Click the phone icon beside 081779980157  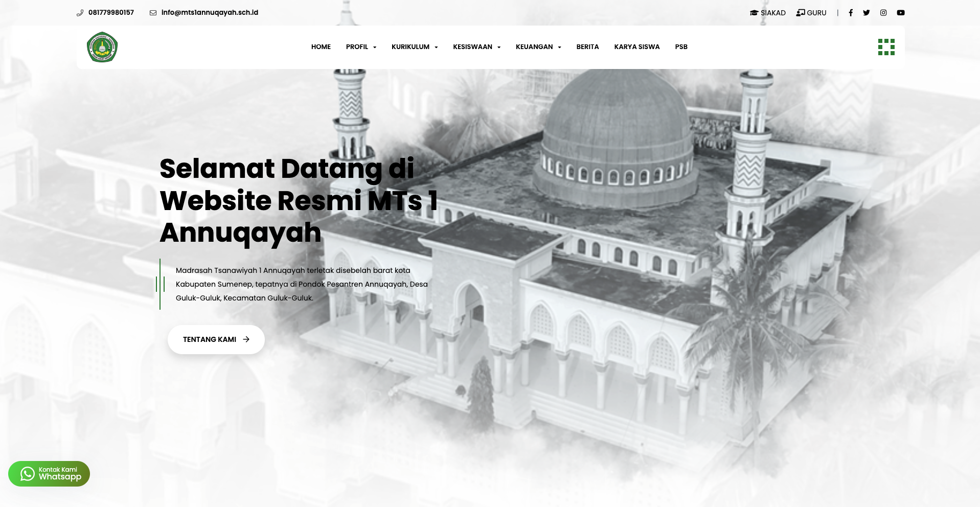pos(80,13)
